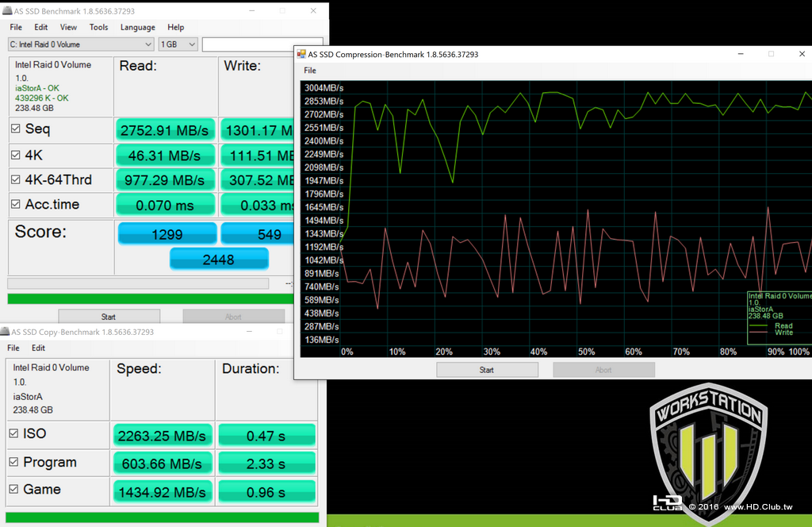Image resolution: width=812 pixels, height=527 pixels.
Task: Click the Compression-Benchmark window title icon
Action: point(301,54)
